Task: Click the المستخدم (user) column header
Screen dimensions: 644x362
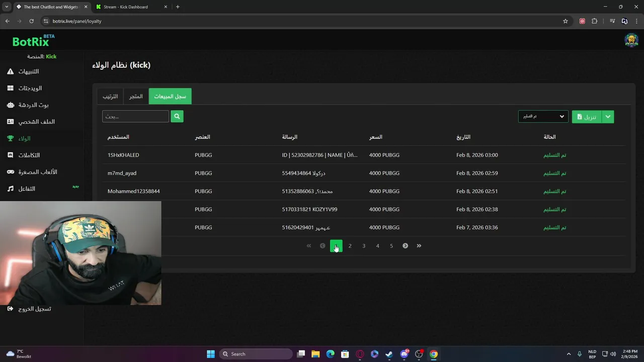Action: pos(118,137)
